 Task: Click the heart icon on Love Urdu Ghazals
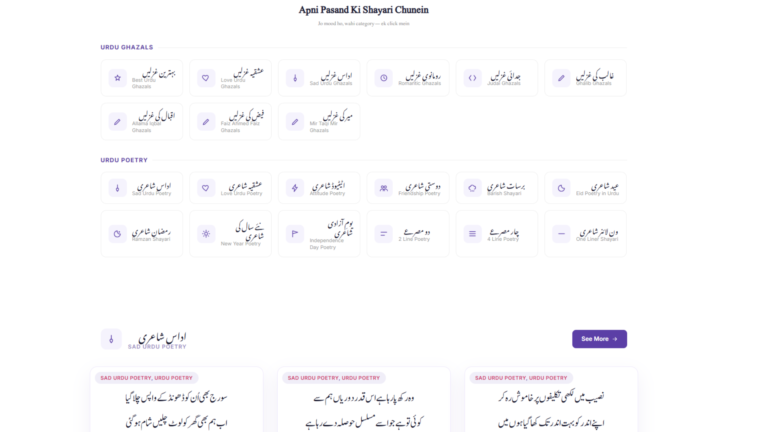pyautogui.click(x=206, y=78)
